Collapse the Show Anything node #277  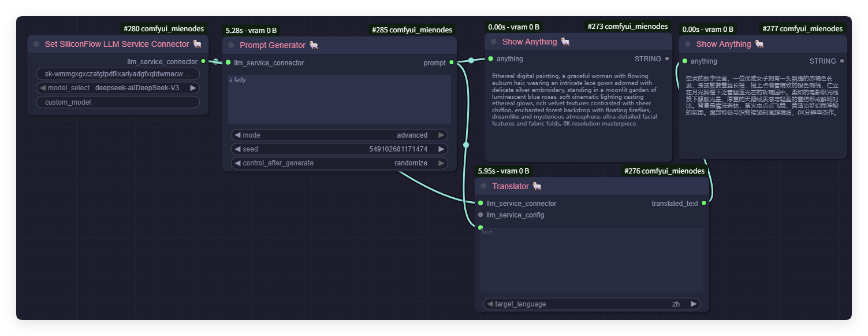click(x=687, y=44)
